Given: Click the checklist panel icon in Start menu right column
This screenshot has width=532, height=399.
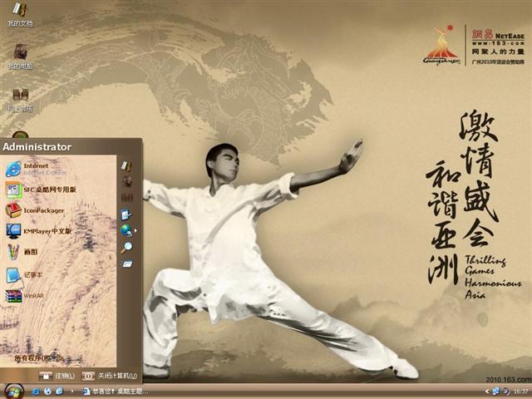Looking at the screenshot, I should point(126,214).
